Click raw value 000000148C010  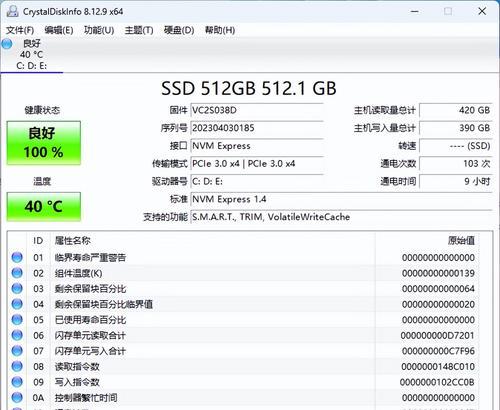coord(438,366)
